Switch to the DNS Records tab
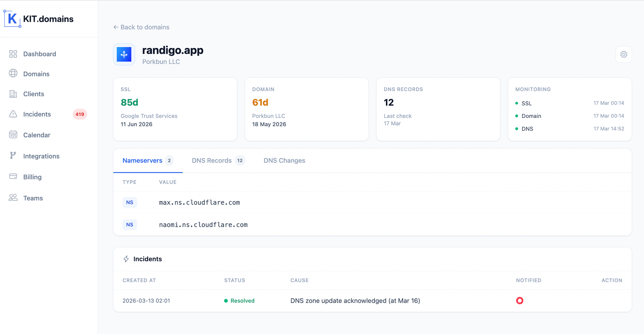644x334 pixels. tap(212, 160)
